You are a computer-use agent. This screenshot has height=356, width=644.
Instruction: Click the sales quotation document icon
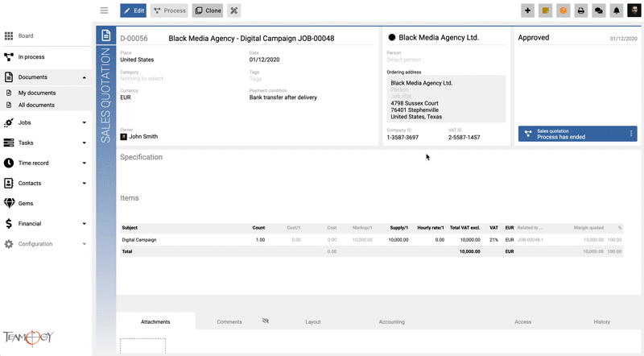click(106, 35)
